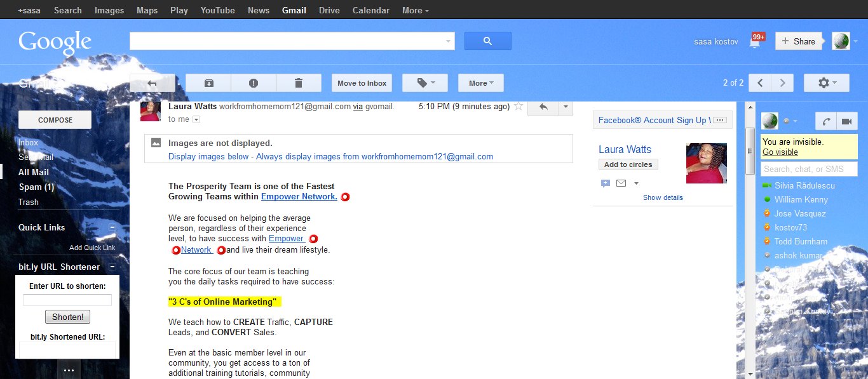
Task: Open the gadgets ellipsis at sidebar bottom
Action: click(69, 370)
